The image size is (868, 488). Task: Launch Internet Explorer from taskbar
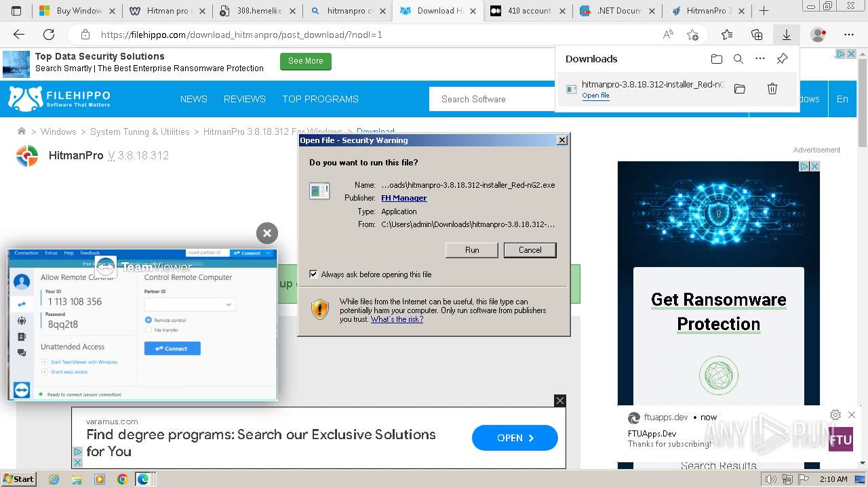click(54, 479)
